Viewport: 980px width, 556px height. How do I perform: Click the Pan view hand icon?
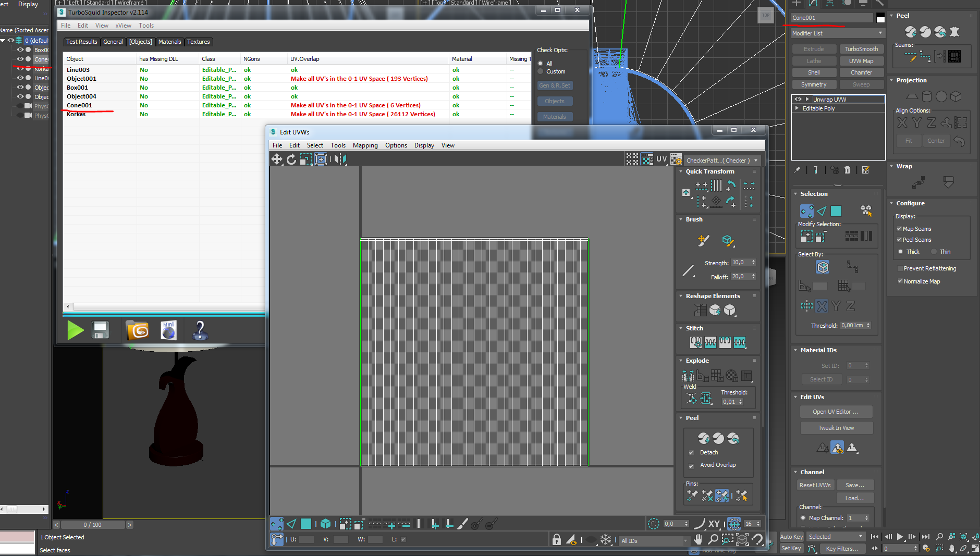tap(698, 540)
